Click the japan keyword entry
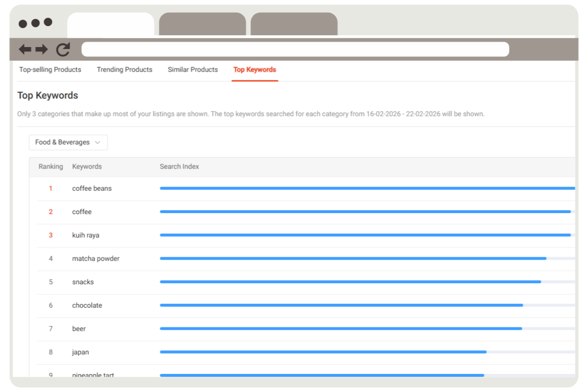Image resolution: width=588 pixels, height=392 pixels. pos(80,352)
